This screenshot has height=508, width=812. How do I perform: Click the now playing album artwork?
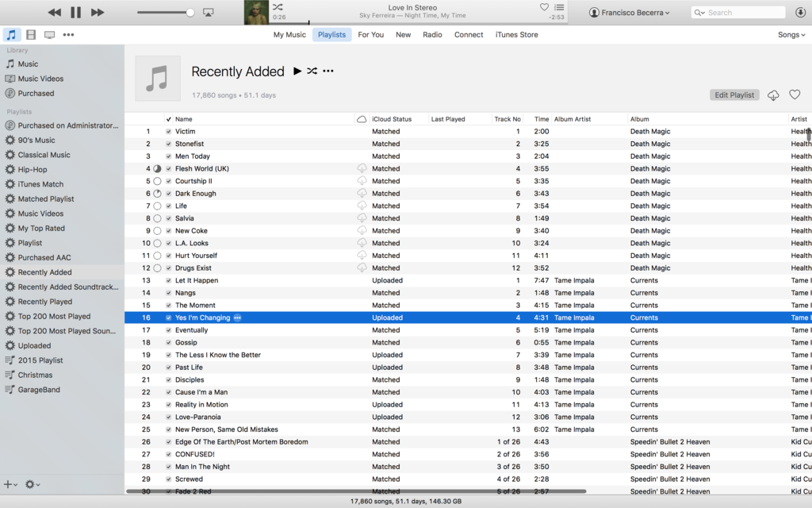[x=256, y=13]
